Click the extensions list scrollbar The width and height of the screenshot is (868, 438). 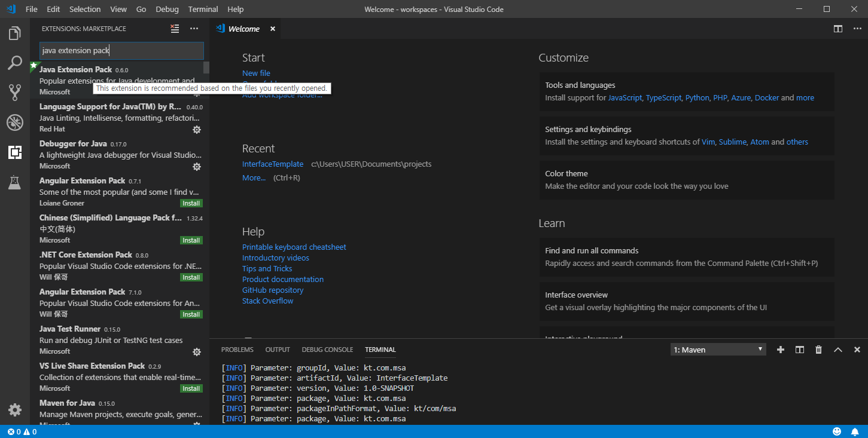(x=206, y=67)
